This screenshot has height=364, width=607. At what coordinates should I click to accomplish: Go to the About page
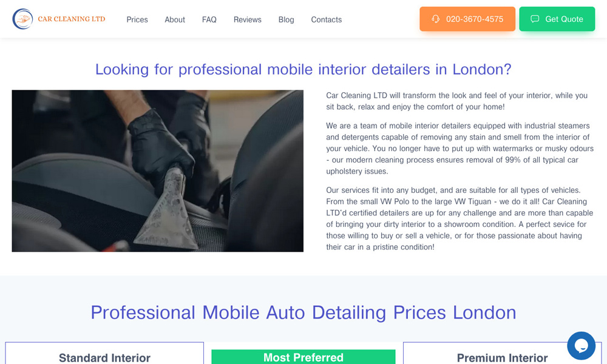click(175, 20)
